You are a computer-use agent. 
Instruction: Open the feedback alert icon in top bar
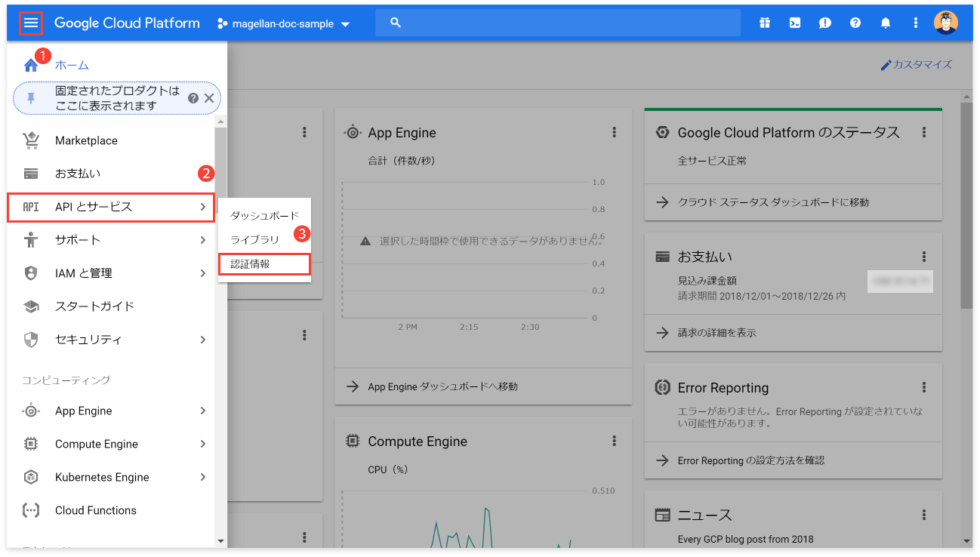click(x=825, y=23)
